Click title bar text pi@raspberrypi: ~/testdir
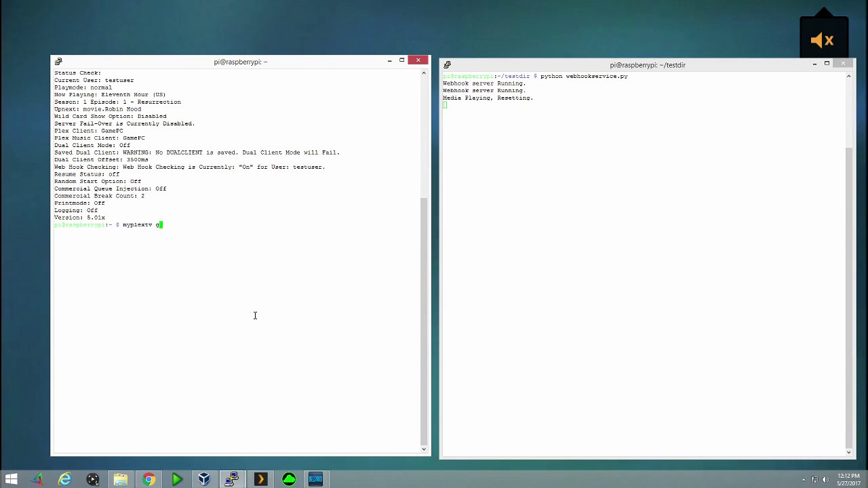 pyautogui.click(x=648, y=65)
